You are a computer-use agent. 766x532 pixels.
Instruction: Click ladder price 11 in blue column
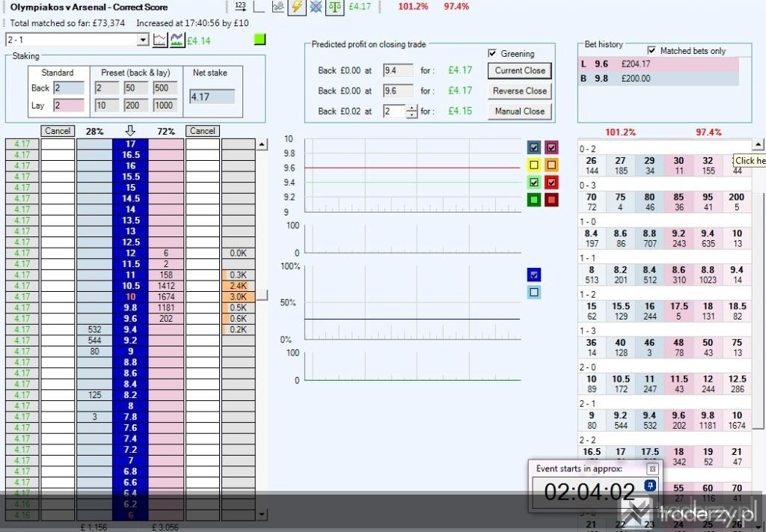(x=130, y=275)
